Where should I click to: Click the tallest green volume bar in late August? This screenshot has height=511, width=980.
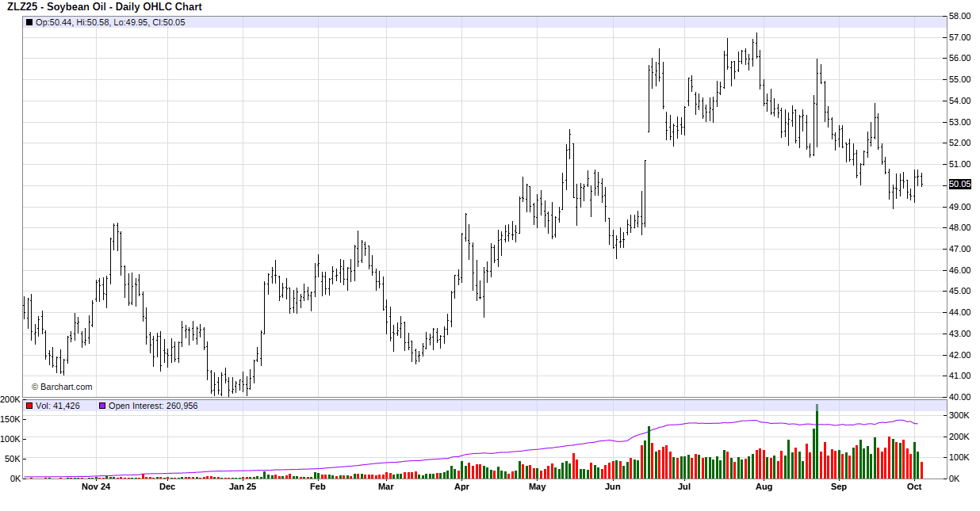coord(817,444)
